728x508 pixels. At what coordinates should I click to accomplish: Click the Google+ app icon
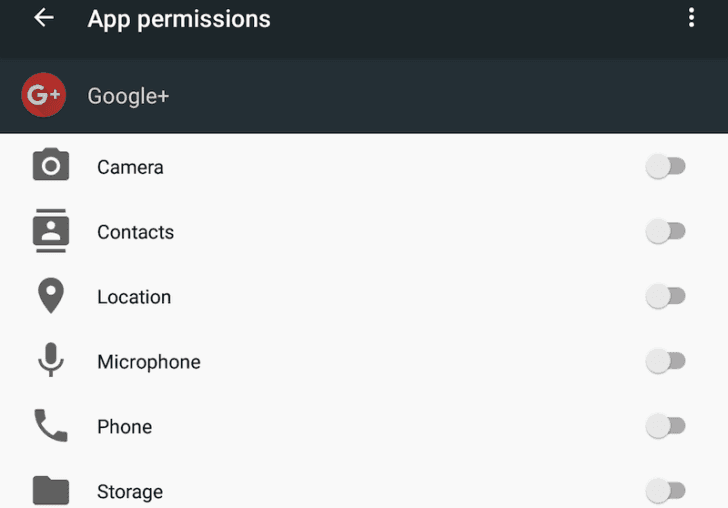click(44, 95)
